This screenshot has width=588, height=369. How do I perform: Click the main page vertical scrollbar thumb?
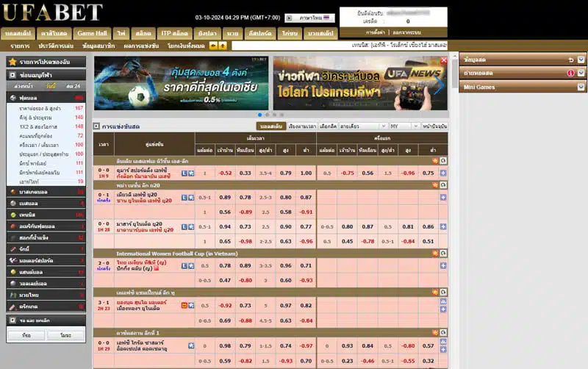[454, 74]
